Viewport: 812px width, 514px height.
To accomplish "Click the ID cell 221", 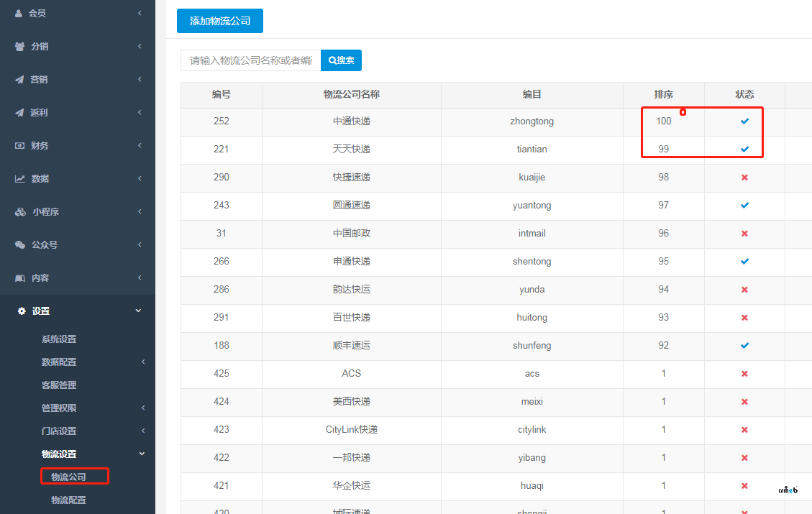I will 221,149.
